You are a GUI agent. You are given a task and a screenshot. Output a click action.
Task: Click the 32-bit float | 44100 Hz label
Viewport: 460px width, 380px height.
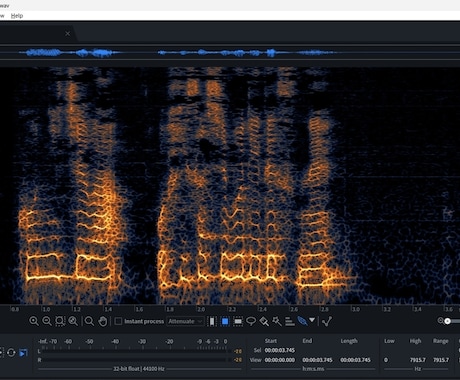(139, 369)
